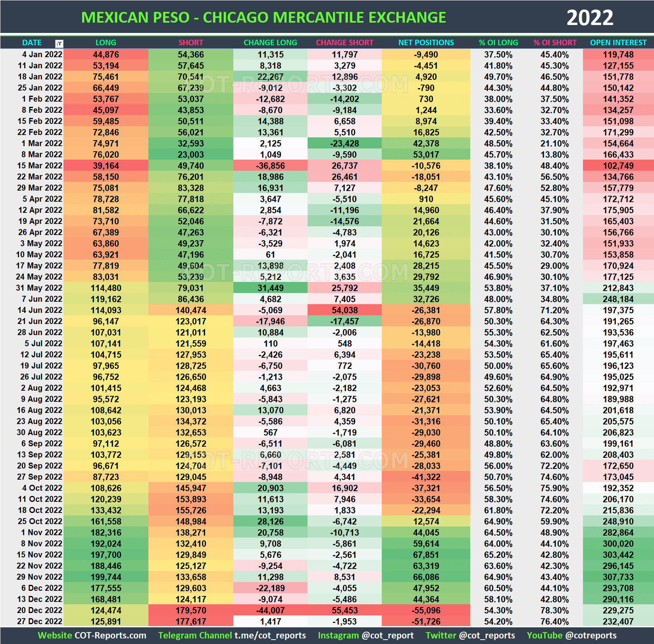654x644 pixels.
Task: Select the highlighted 102,749 open interest cell
Action: 618,166
